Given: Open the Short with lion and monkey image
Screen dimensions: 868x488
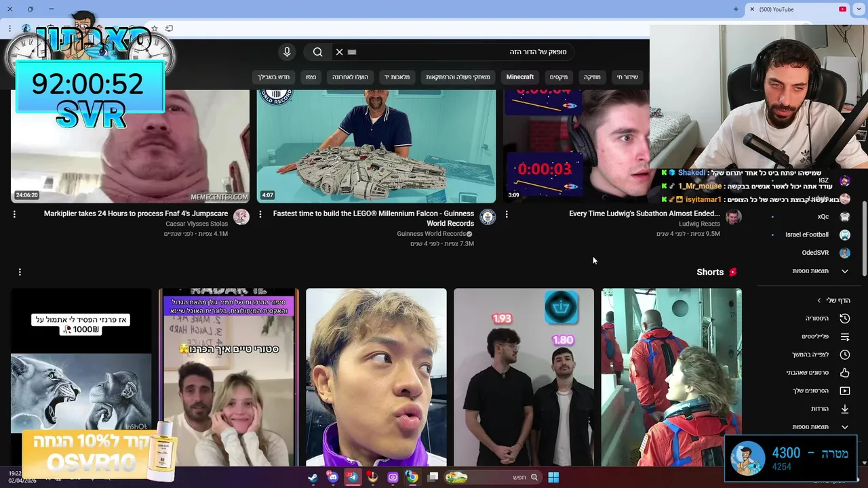Looking at the screenshot, I should (x=81, y=377).
